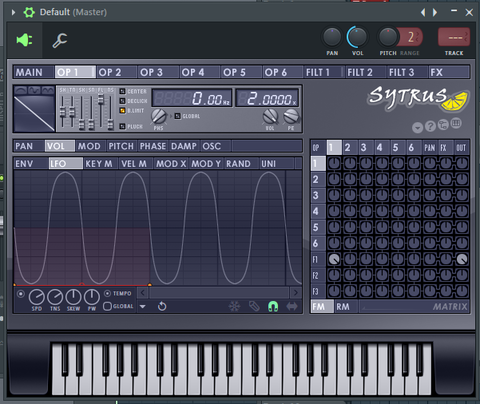Click the OP6 row column 6 matrix knob
The image size is (480, 404).
point(414,243)
